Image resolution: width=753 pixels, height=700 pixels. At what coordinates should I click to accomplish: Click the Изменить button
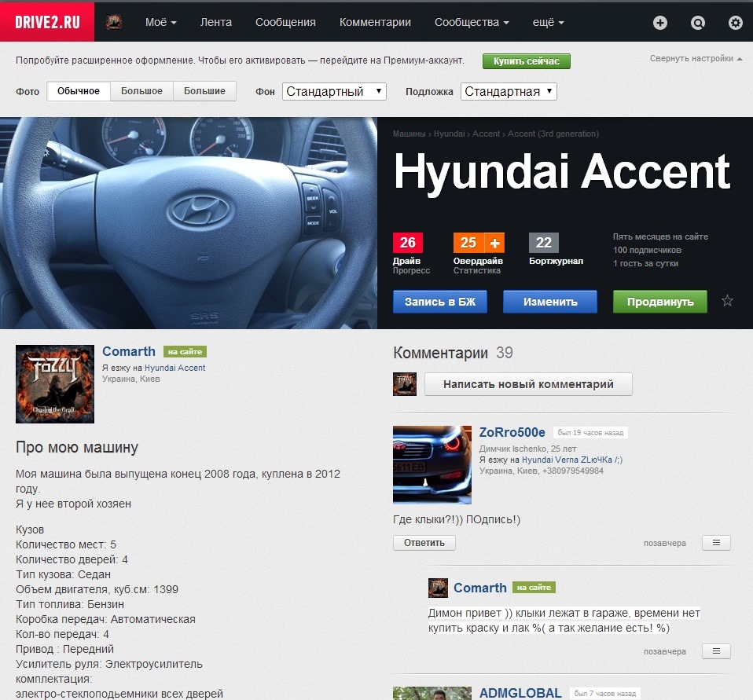pos(550,302)
